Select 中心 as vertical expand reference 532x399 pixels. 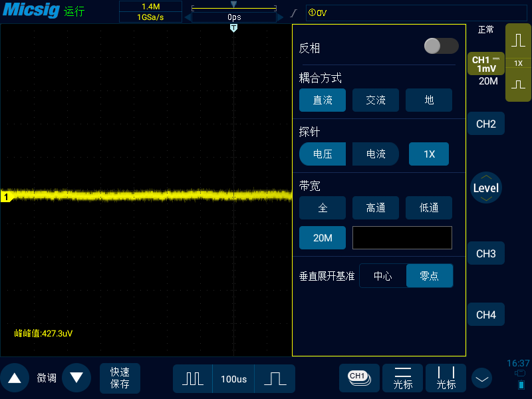point(384,275)
